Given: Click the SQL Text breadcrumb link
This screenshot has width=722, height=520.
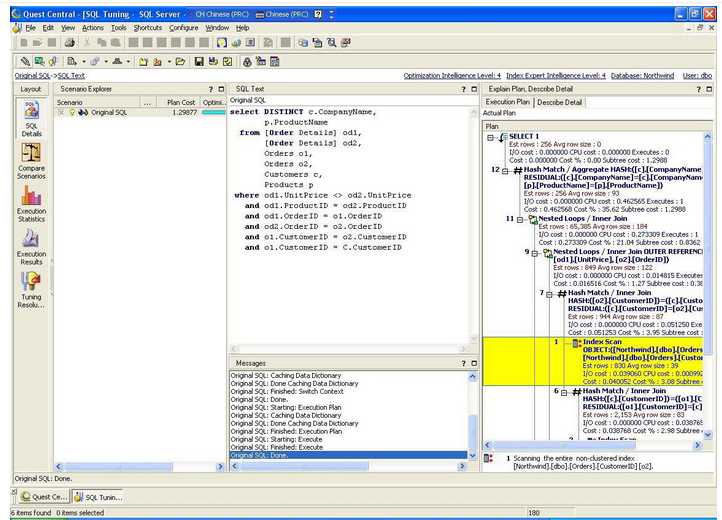Looking at the screenshot, I should (x=71, y=76).
